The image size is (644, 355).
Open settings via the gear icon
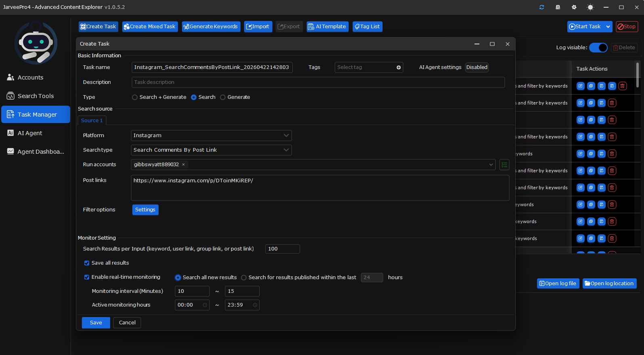[574, 7]
